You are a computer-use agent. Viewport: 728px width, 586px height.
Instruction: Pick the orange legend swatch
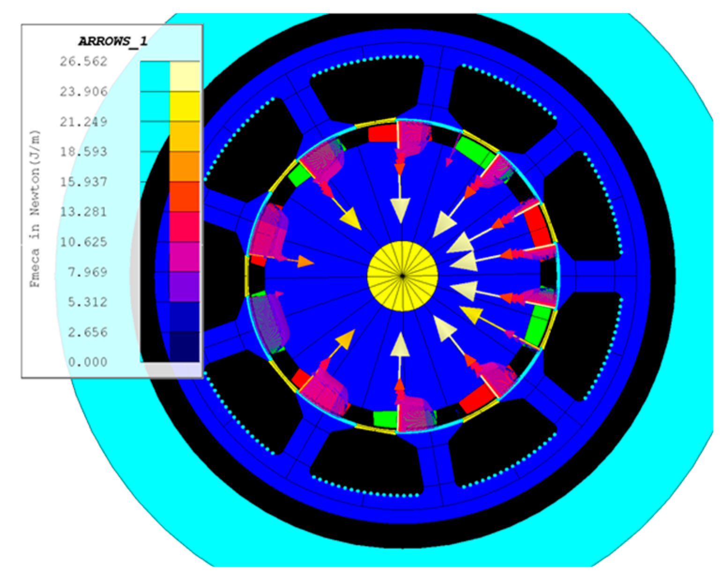pos(185,166)
